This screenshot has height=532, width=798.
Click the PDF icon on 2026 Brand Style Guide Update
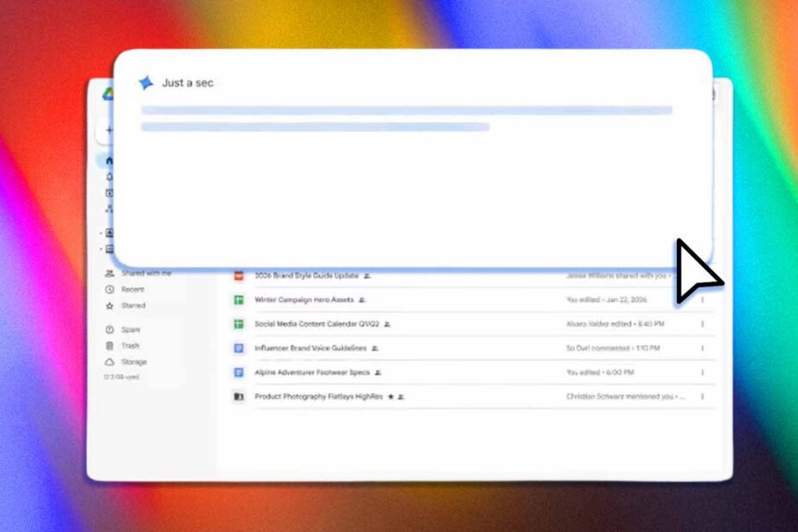239,274
